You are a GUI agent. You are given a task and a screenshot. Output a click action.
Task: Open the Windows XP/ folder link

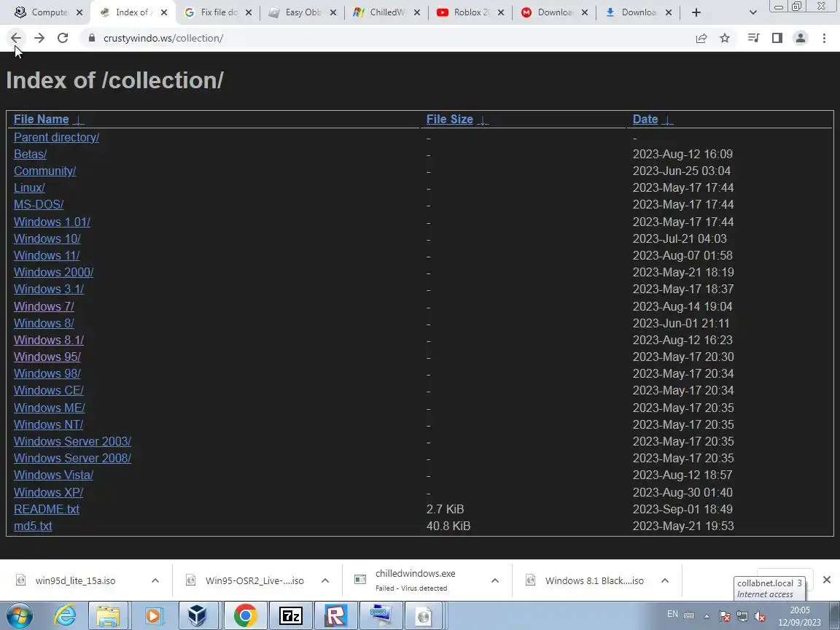pos(48,492)
